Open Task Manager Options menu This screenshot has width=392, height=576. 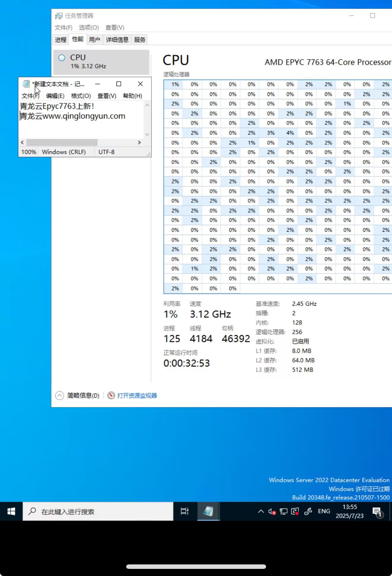(88, 28)
